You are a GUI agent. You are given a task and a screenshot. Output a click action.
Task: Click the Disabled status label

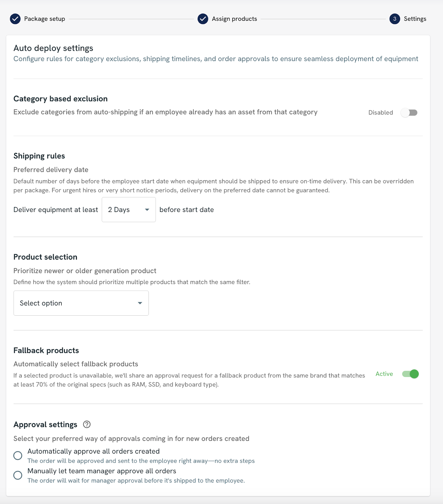tap(381, 112)
